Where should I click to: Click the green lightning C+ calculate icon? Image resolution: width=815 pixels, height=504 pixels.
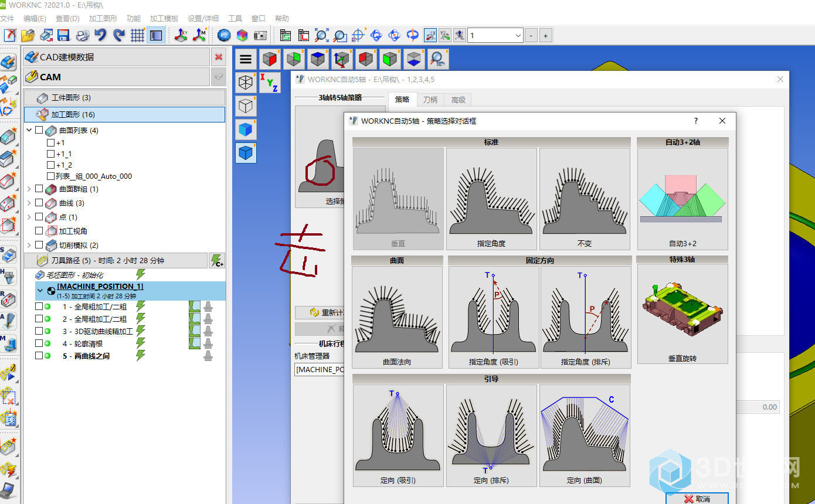216,261
